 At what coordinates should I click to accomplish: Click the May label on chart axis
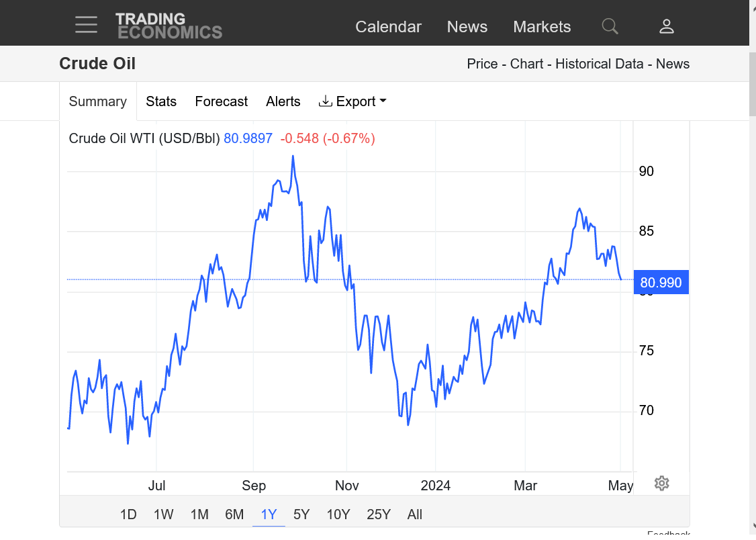coord(620,486)
